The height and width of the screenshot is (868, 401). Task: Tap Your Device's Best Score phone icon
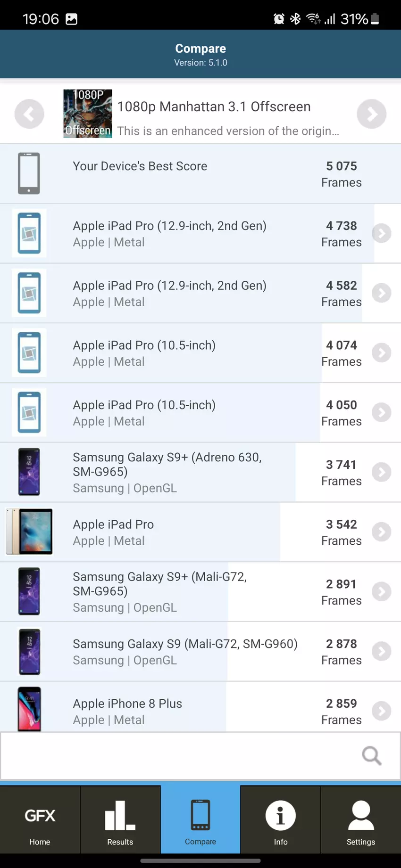29,173
